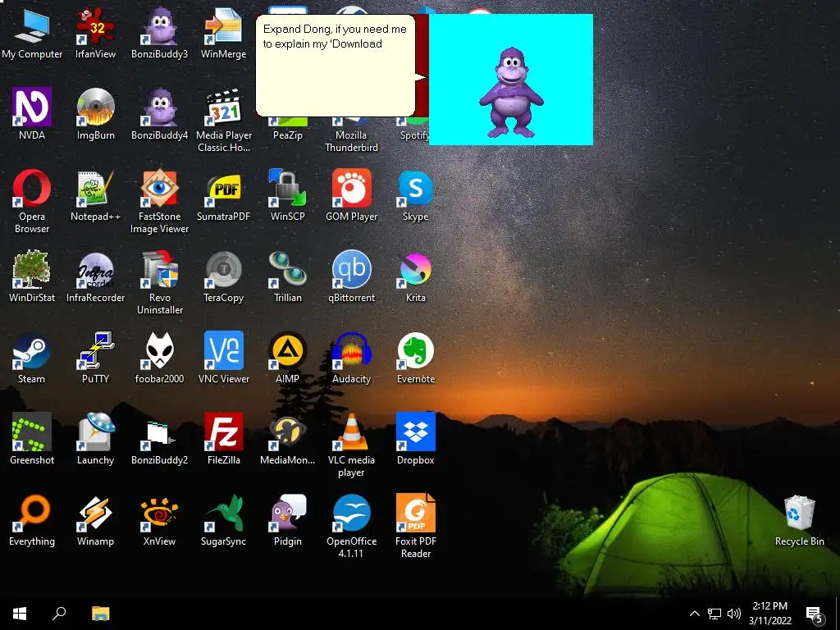Show hidden system tray icons

coord(694,614)
